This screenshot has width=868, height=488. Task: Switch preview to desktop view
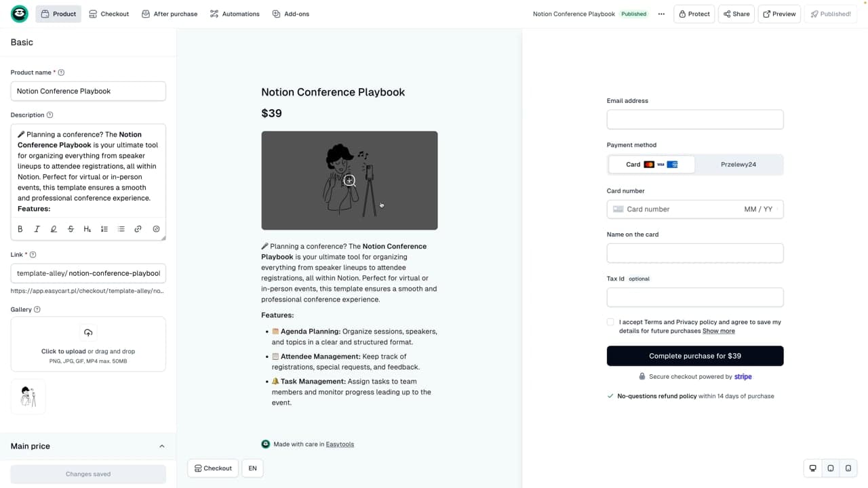[x=813, y=468]
